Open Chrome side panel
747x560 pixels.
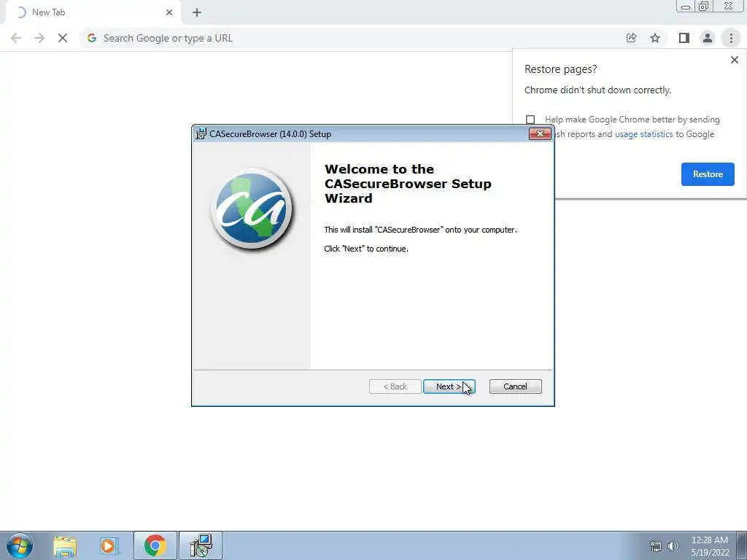[x=684, y=38]
